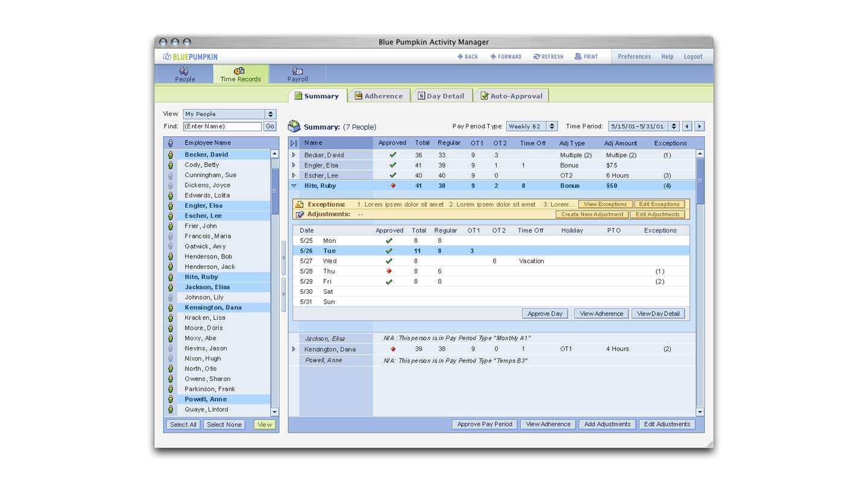This screenshot has width=868, height=488.
Task: Switch to the Summary tab
Action: (x=317, y=96)
